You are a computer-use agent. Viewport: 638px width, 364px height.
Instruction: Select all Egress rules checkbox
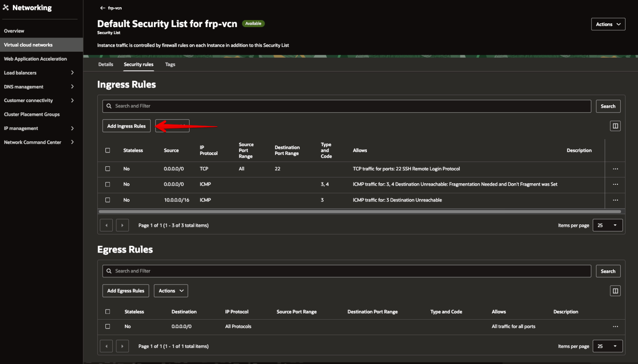click(107, 312)
